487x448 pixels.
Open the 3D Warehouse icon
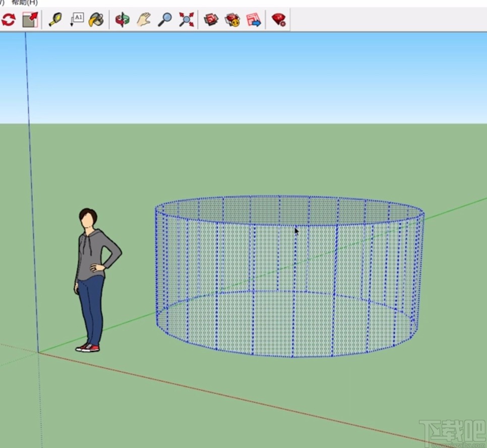point(211,20)
